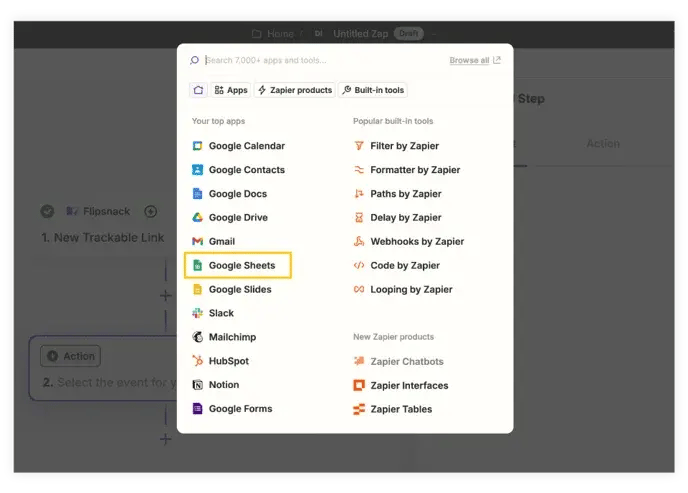Click the home tab icon in picker

(198, 90)
